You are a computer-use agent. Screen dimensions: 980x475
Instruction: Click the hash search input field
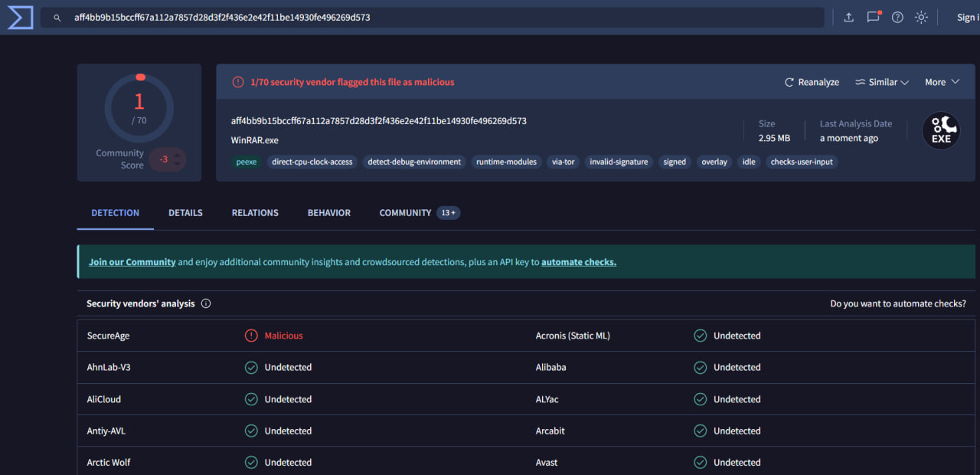pyautogui.click(x=444, y=17)
